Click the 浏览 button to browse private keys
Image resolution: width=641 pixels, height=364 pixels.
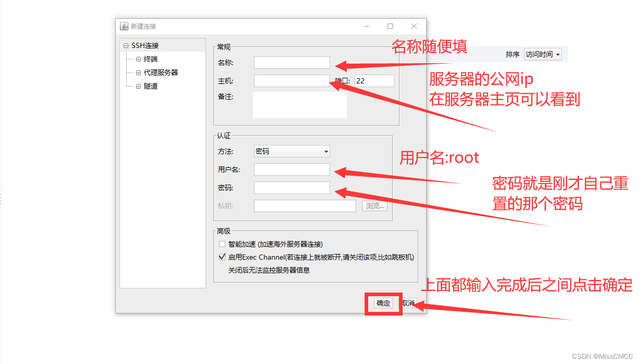coord(374,205)
